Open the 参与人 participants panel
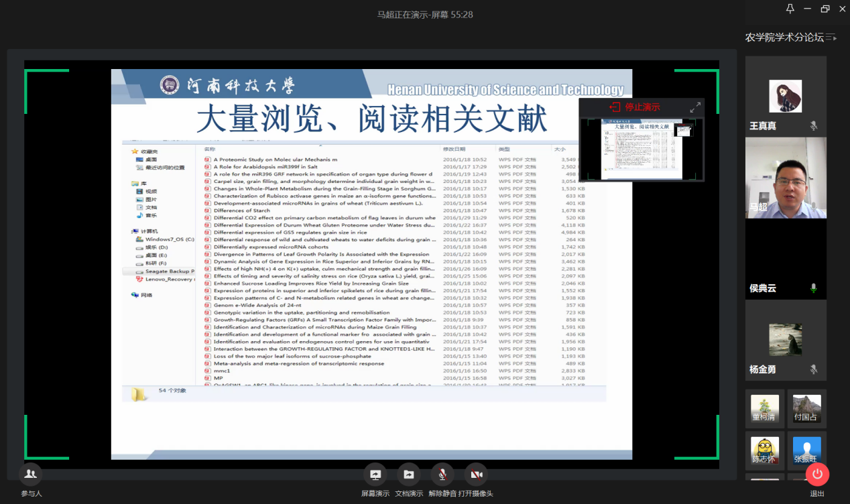This screenshot has width=850, height=504. pos(30,475)
